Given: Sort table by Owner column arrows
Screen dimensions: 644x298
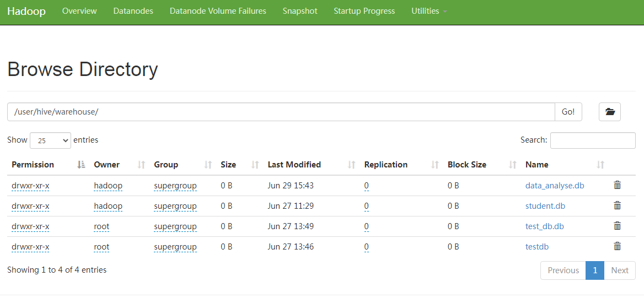Looking at the screenshot, I should click(x=141, y=165).
